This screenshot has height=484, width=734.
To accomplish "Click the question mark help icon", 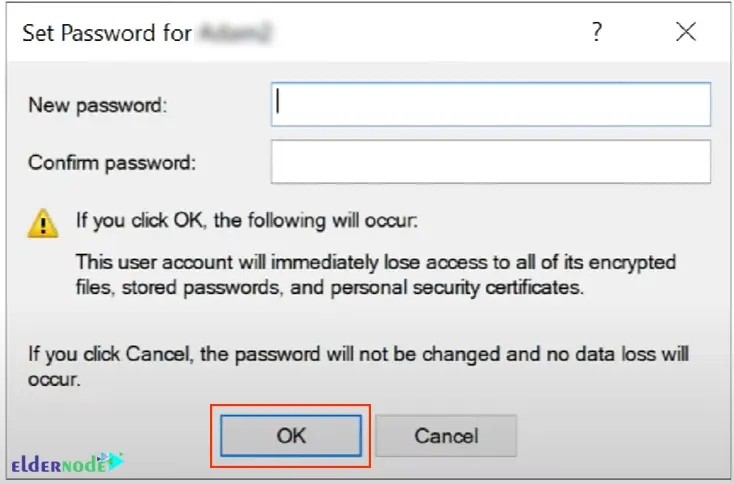I will coord(596,32).
